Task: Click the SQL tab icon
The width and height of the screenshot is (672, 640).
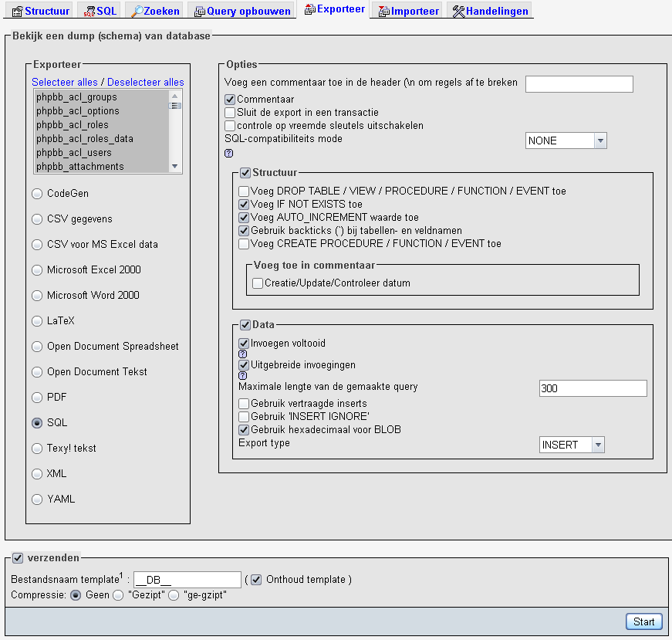Action: (89, 12)
